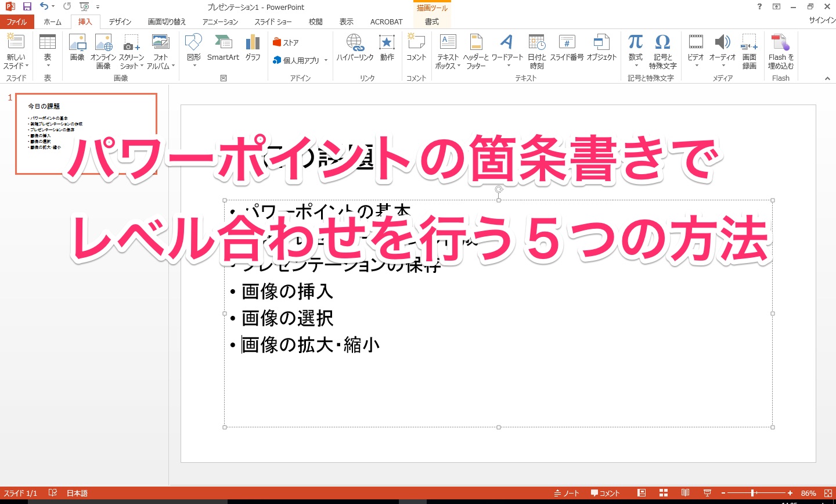The height and width of the screenshot is (504, 836).
Task: Click zoom out minus button
Action: 723,493
